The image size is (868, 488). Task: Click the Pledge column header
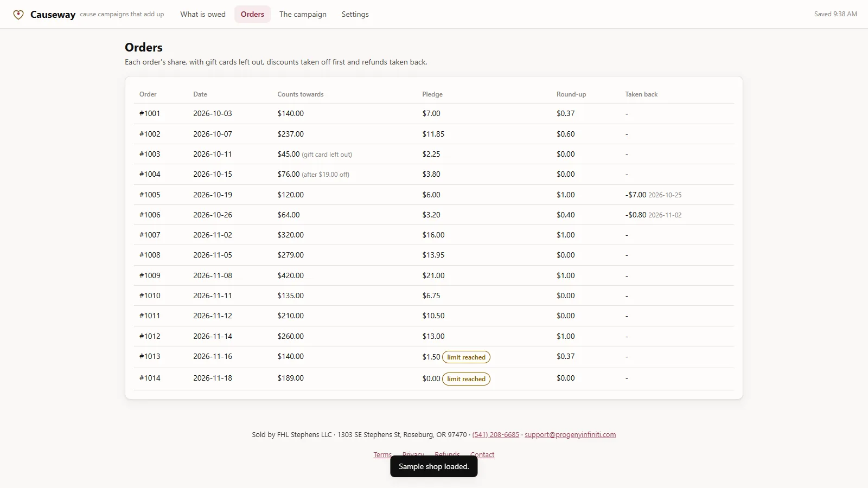click(x=432, y=94)
